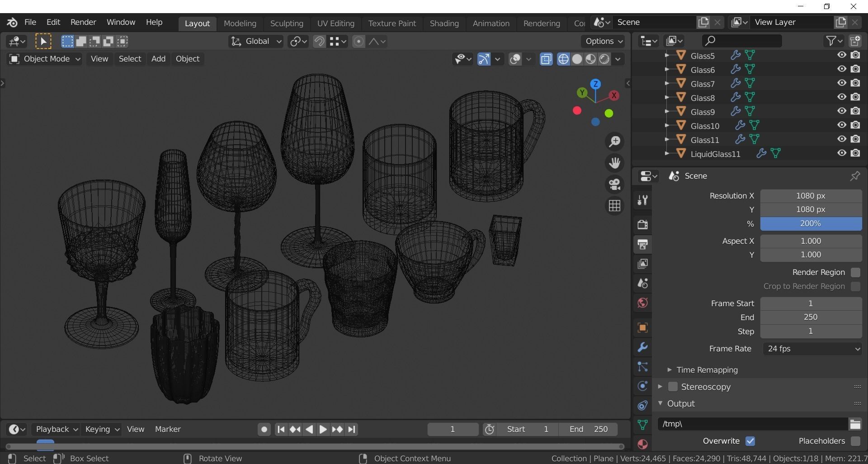Toggle viewport overlays display
The height and width of the screenshot is (464, 868).
coord(515,59)
